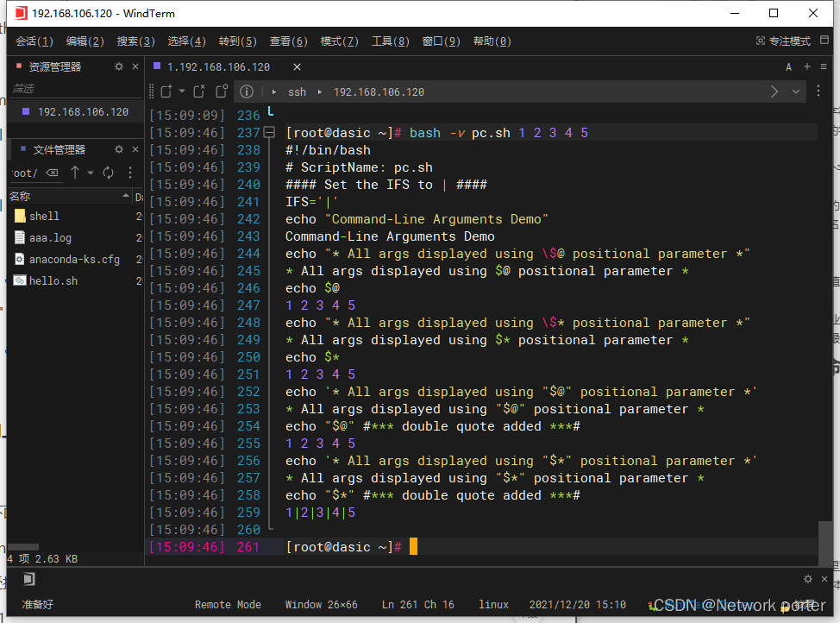Go to parent directory with up arrow

pyautogui.click(x=75, y=173)
